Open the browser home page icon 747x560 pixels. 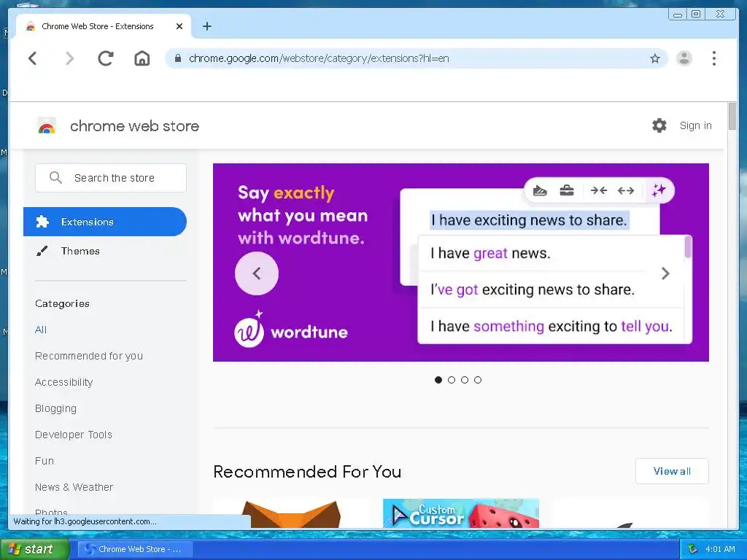pos(142,58)
